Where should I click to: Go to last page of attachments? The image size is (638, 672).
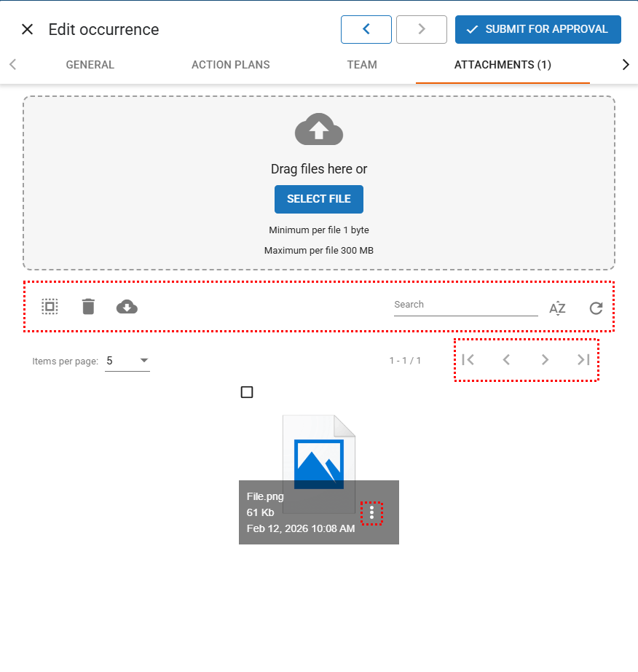[583, 359]
